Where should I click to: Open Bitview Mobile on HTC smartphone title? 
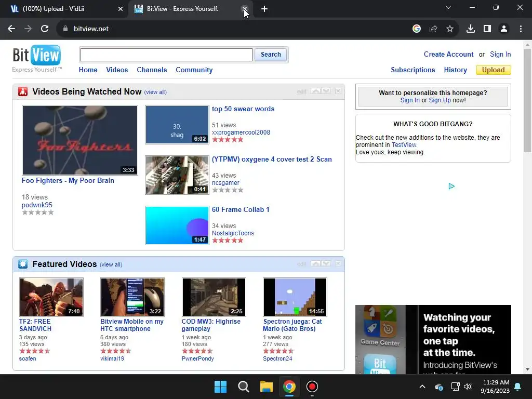point(132,325)
